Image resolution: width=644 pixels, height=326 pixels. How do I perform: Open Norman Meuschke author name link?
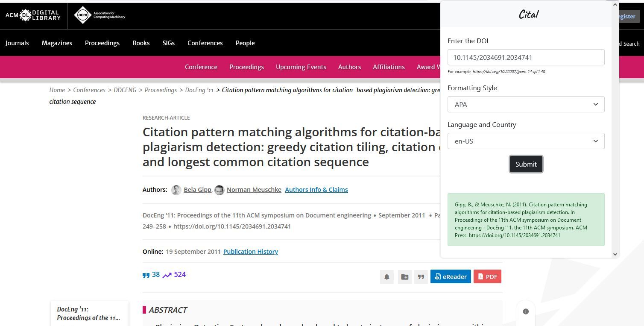click(x=254, y=190)
